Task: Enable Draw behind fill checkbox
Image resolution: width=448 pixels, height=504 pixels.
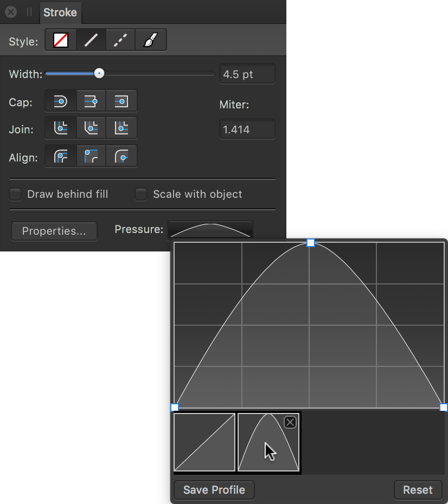Action: click(x=15, y=195)
